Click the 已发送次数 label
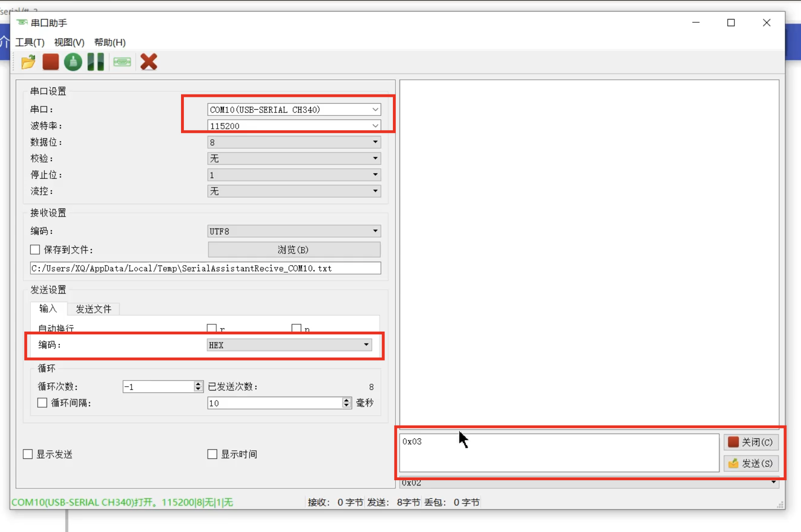 pos(233,387)
